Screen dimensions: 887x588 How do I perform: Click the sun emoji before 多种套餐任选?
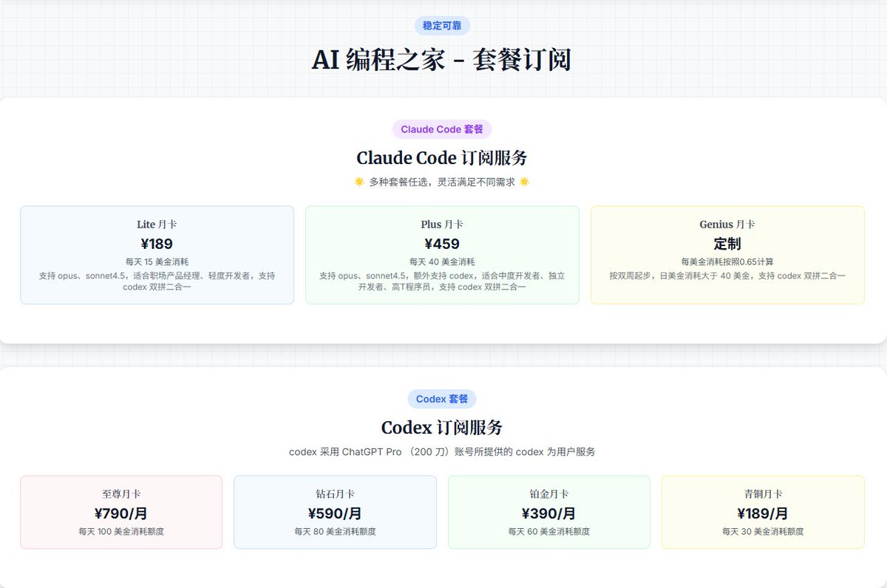tap(359, 182)
